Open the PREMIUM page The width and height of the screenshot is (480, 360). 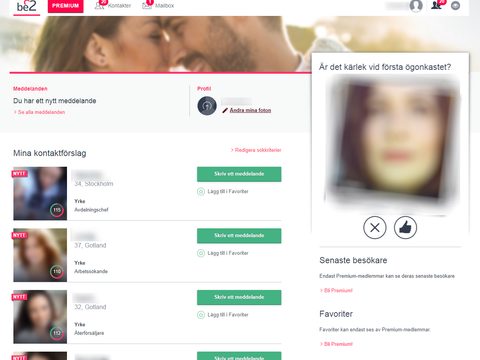click(66, 6)
